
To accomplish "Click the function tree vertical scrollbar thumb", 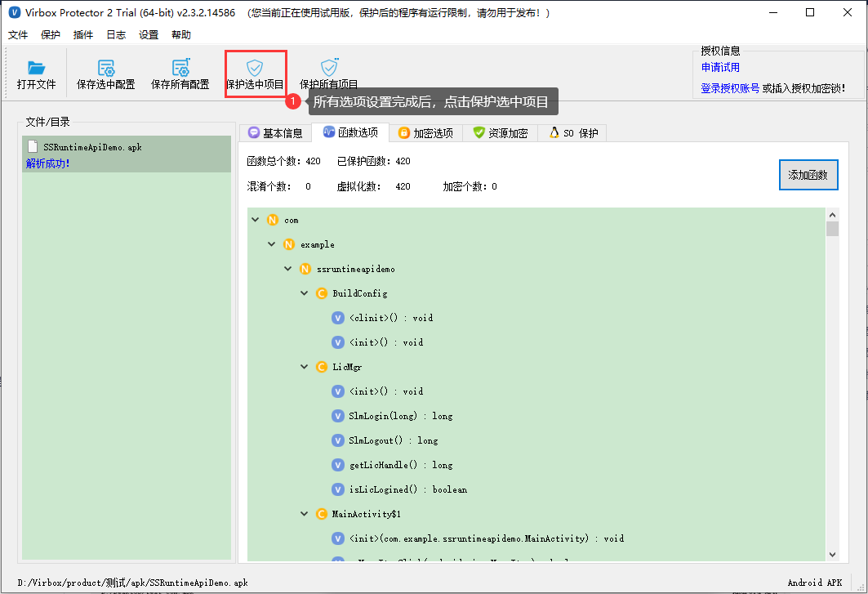I will 833,229.
